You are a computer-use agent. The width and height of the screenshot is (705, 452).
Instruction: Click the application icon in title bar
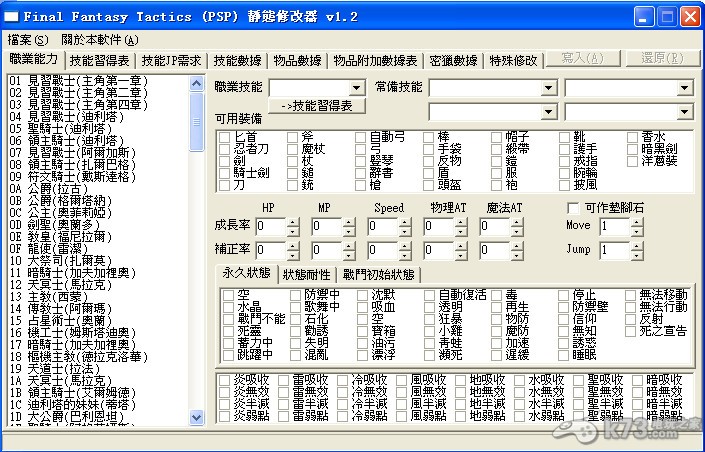coord(11,17)
